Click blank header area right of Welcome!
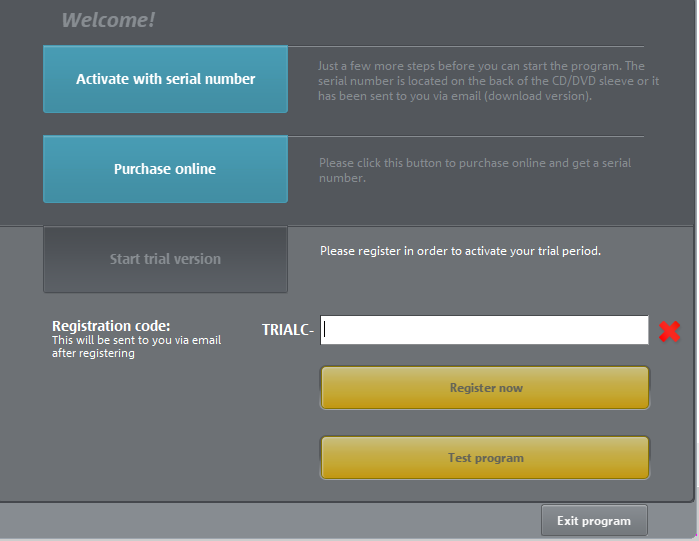 (x=420, y=20)
